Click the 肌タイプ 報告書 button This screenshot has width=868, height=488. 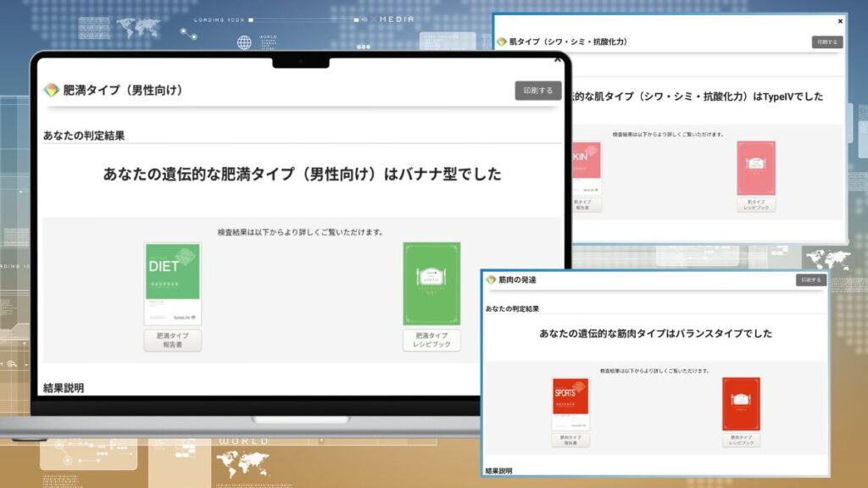tap(587, 205)
